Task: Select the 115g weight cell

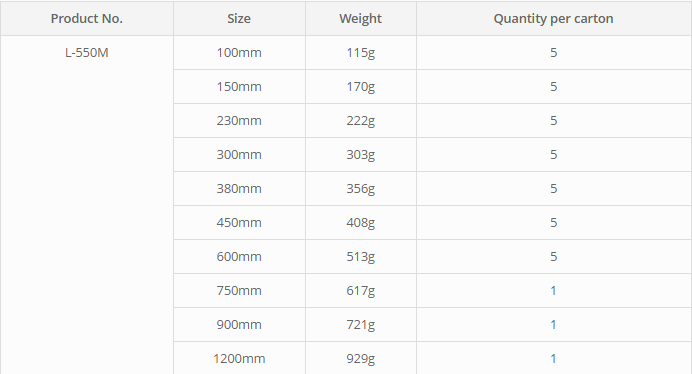Action: [361, 53]
